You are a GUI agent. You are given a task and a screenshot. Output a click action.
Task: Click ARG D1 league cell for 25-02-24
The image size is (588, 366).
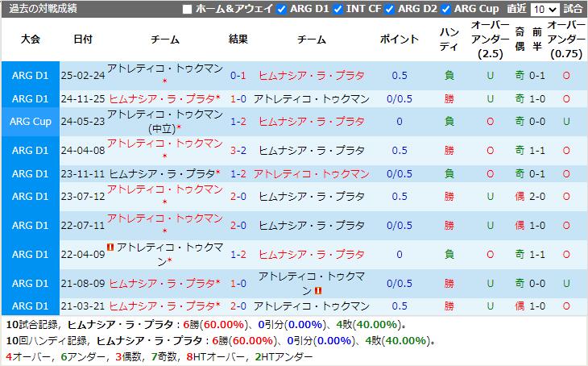31,76
